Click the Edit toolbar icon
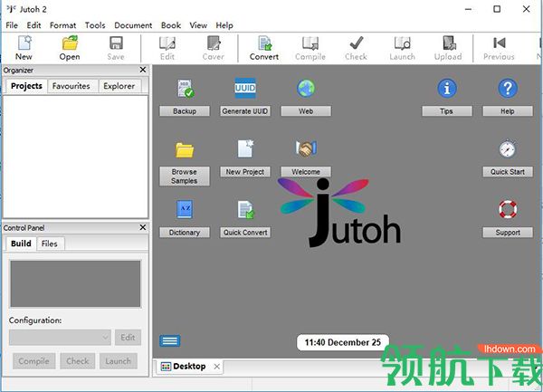Image resolution: width=543 pixels, height=392 pixels. [x=167, y=43]
